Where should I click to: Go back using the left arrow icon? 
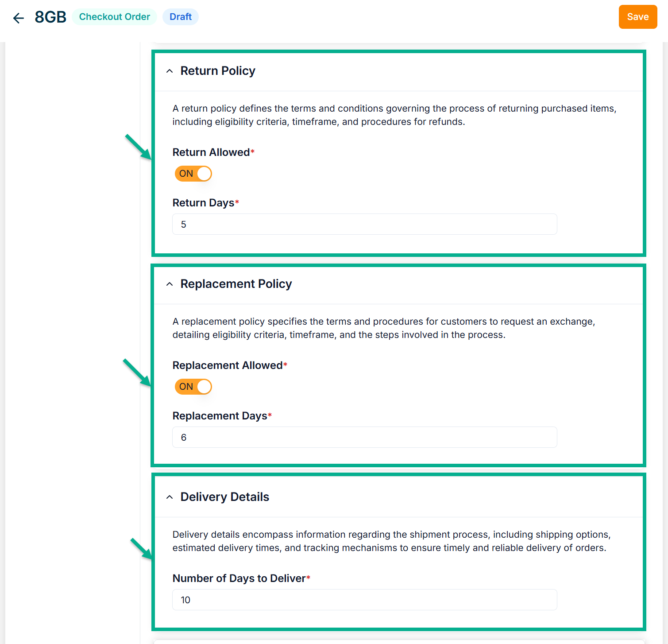[x=19, y=18]
